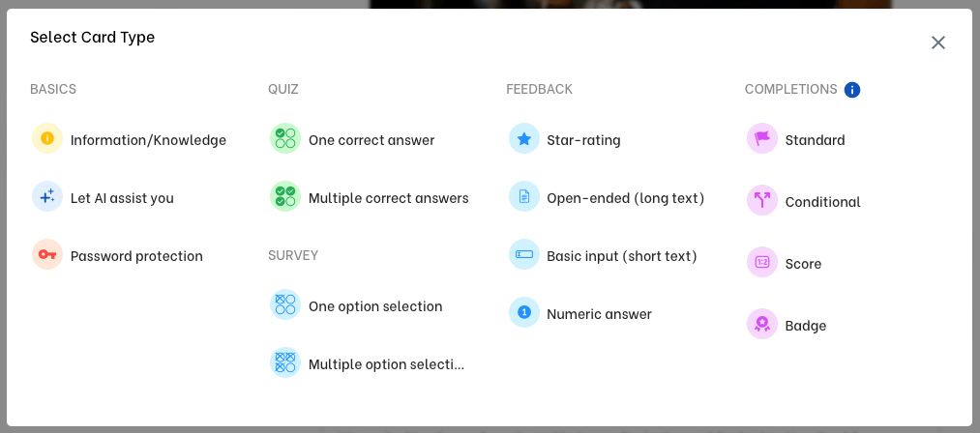Pick the Numeric answer text option
Image resolution: width=980 pixels, height=433 pixels.
(x=599, y=314)
